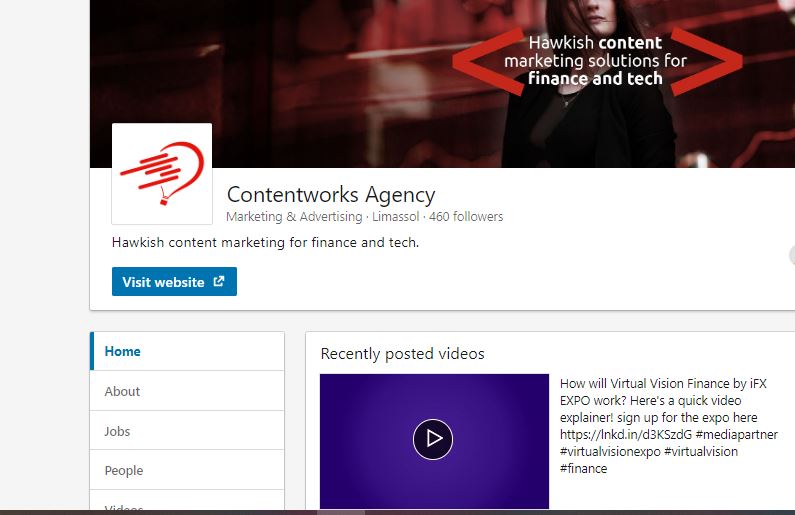Open the purple video thumbnail

(434, 441)
